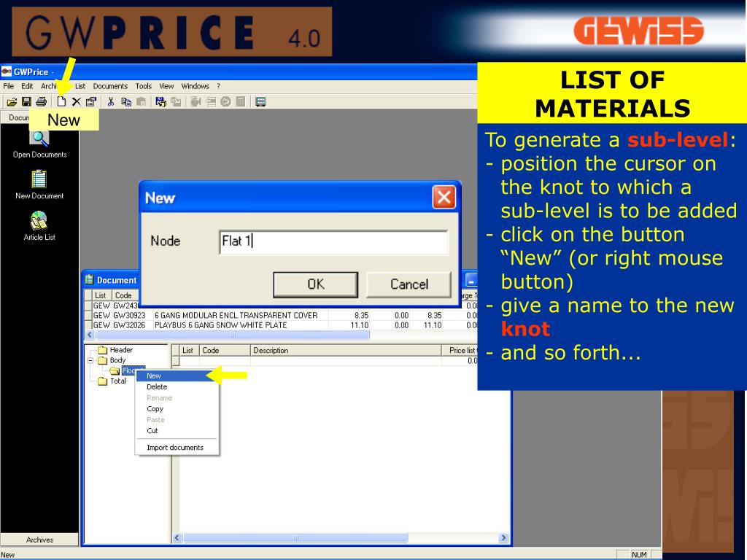
Task: Click the 8.35 price cell after the description
Action: [360, 315]
